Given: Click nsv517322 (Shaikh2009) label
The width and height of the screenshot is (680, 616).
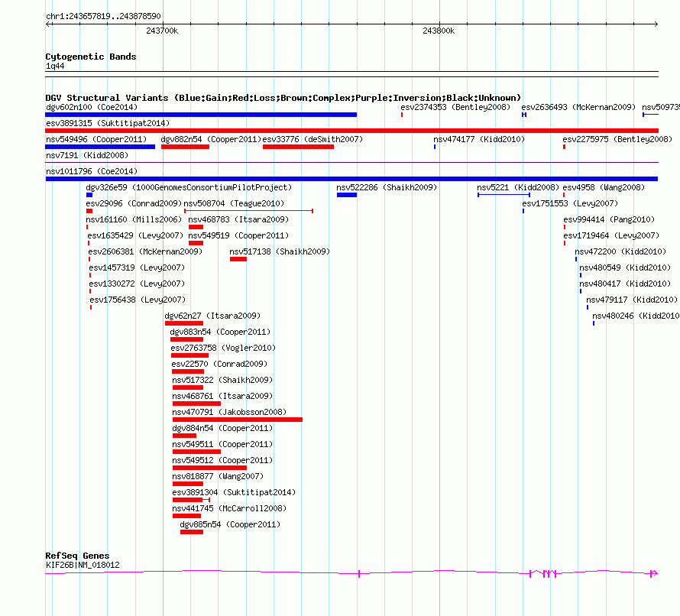Looking at the screenshot, I should click(x=222, y=380).
